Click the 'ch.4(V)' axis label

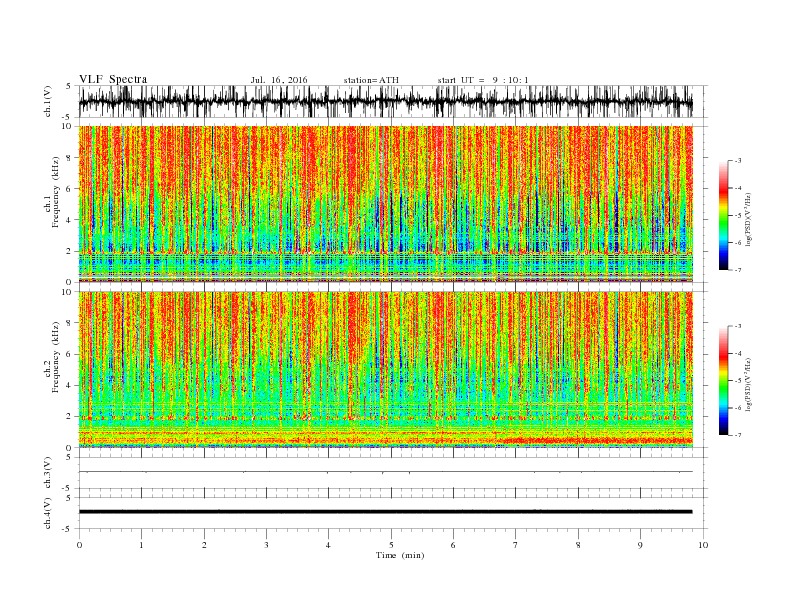pyautogui.click(x=48, y=513)
